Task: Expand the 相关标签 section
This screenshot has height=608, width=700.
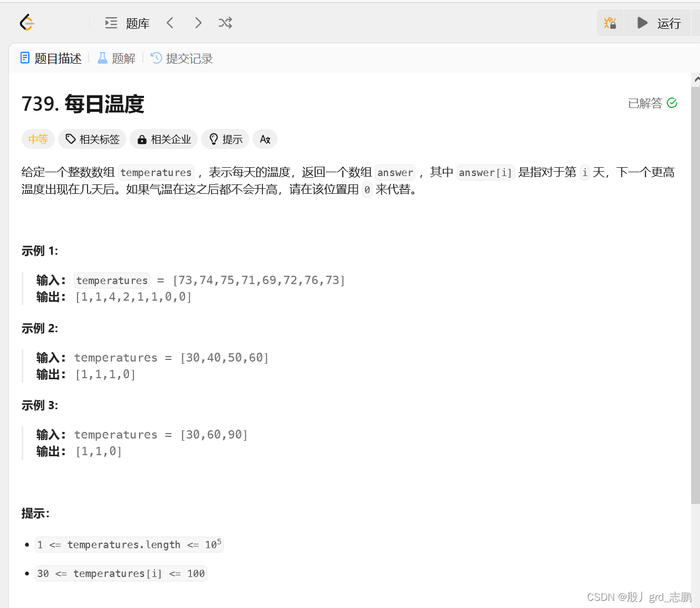Action: point(92,139)
